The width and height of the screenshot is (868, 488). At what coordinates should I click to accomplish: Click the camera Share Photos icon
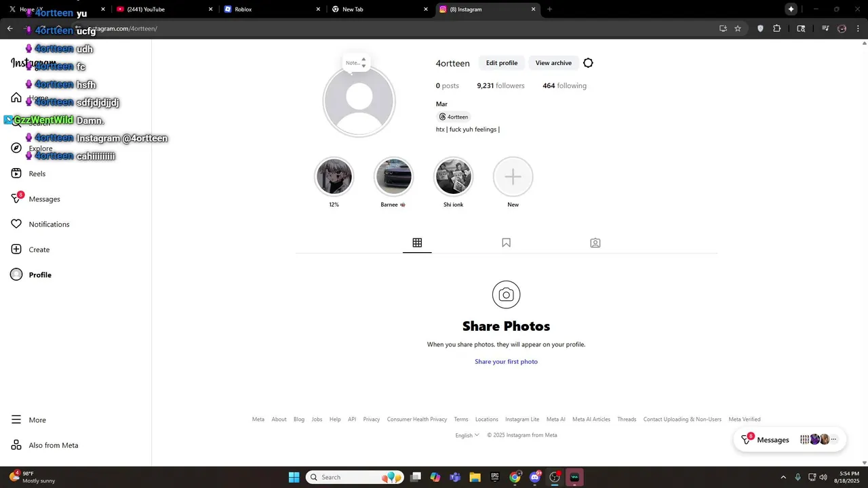[506, 295]
